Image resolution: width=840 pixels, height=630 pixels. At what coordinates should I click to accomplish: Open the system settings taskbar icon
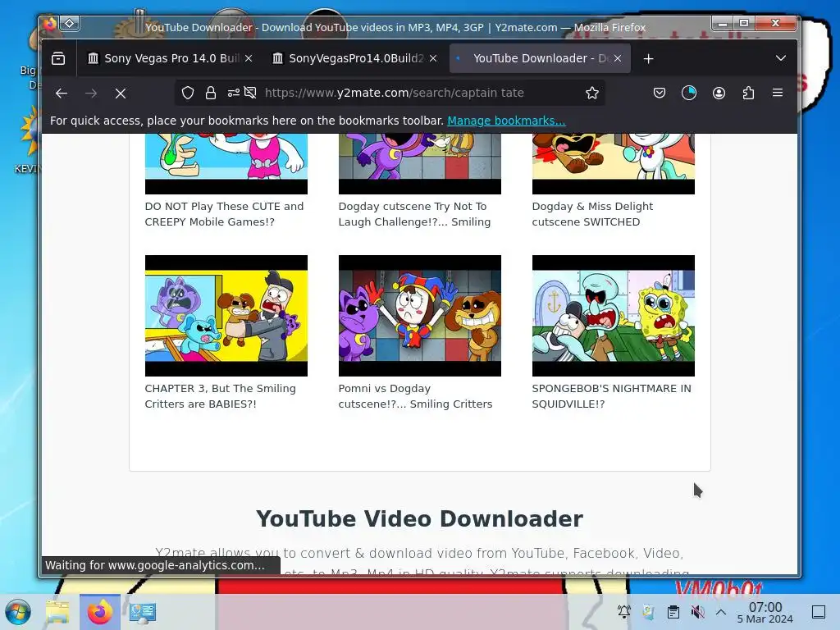tap(143, 612)
